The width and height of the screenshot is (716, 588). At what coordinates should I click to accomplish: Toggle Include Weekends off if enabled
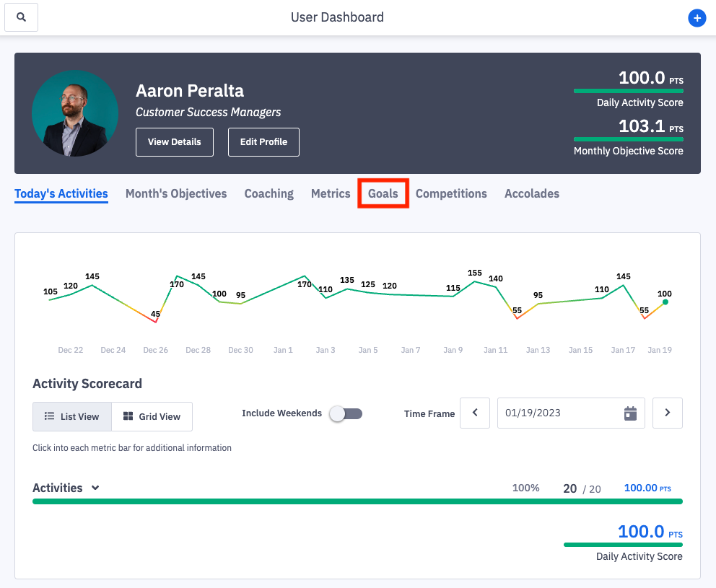(x=346, y=413)
